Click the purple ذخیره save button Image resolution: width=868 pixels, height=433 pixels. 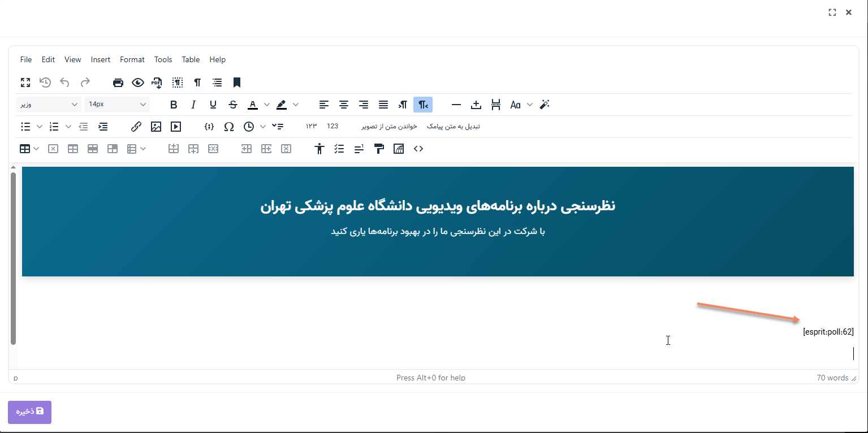(x=29, y=412)
